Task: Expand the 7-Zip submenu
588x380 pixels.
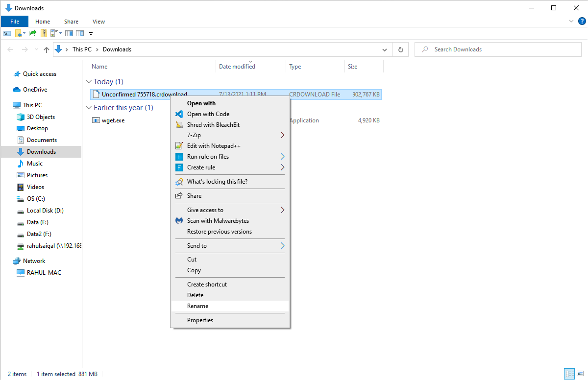Action: (x=282, y=135)
